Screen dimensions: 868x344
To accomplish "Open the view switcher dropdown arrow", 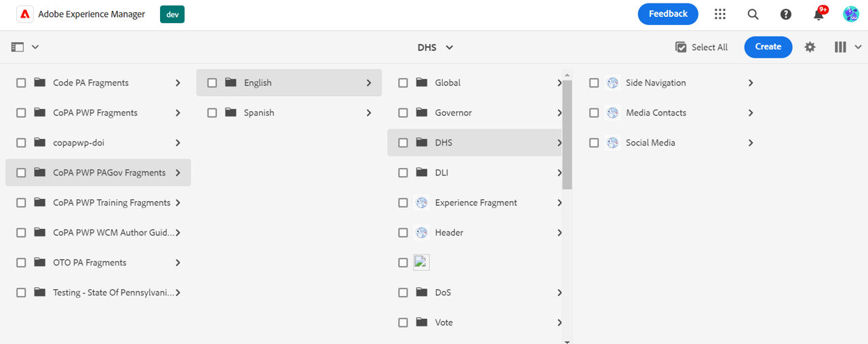I will (858, 47).
